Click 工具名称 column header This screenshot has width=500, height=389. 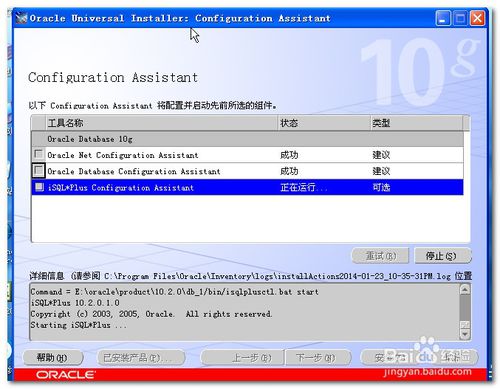[161, 123]
